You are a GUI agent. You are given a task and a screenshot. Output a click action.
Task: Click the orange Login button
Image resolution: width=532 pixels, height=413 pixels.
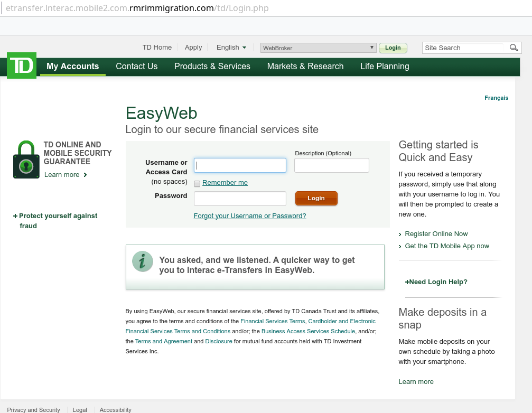coord(316,199)
